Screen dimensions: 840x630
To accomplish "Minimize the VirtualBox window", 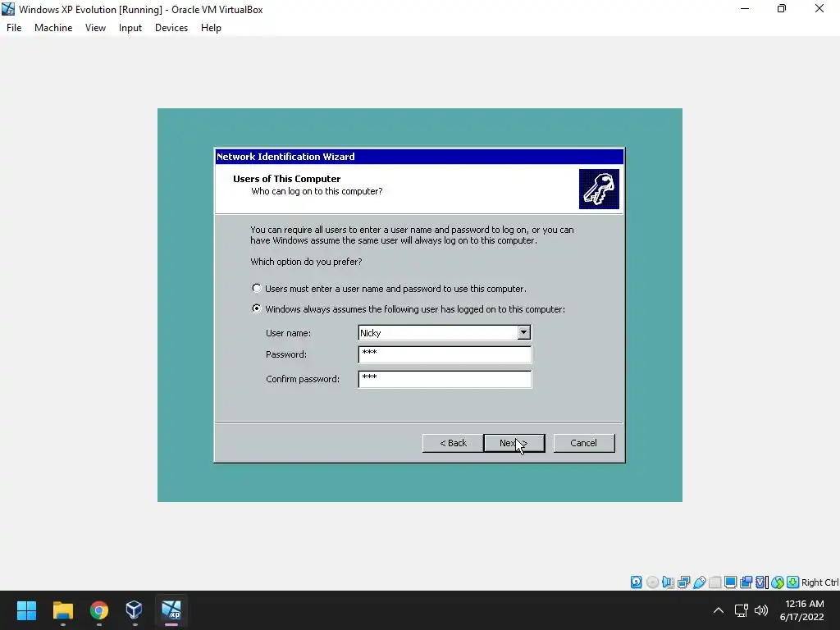I will 745,8.
